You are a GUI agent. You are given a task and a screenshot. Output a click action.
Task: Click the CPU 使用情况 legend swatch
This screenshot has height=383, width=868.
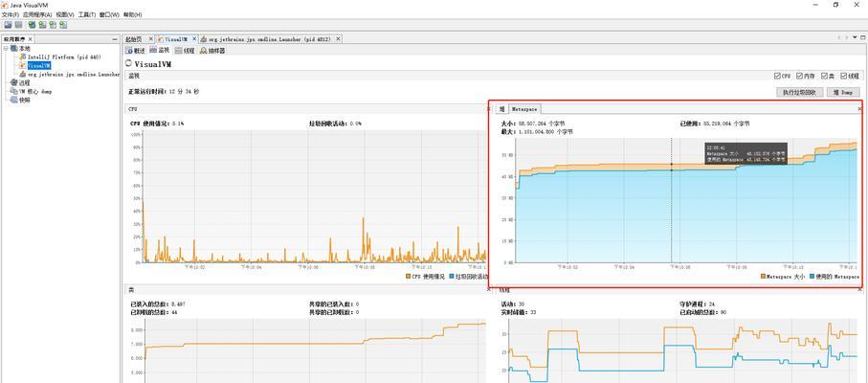click(408, 276)
